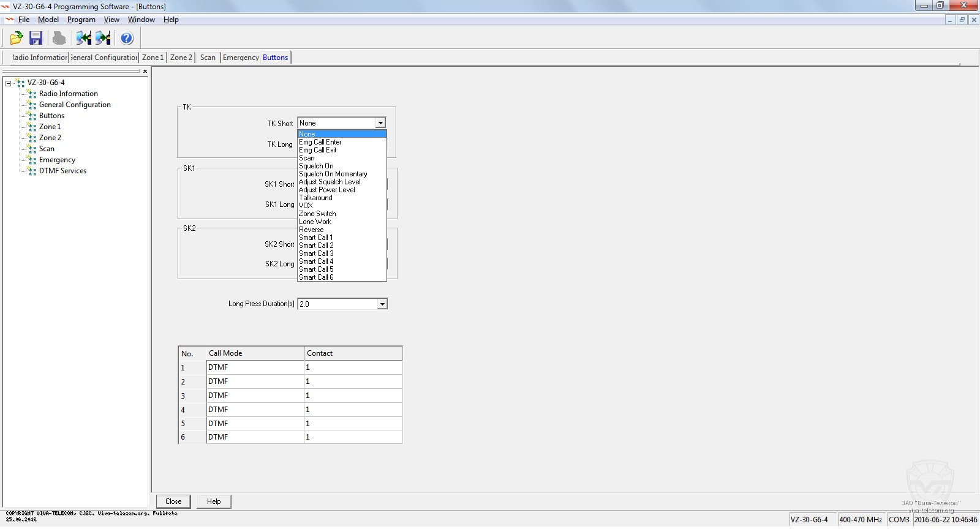Image resolution: width=980 pixels, height=529 pixels.
Task: Click Contact cell in row 3
Action: [353, 396]
